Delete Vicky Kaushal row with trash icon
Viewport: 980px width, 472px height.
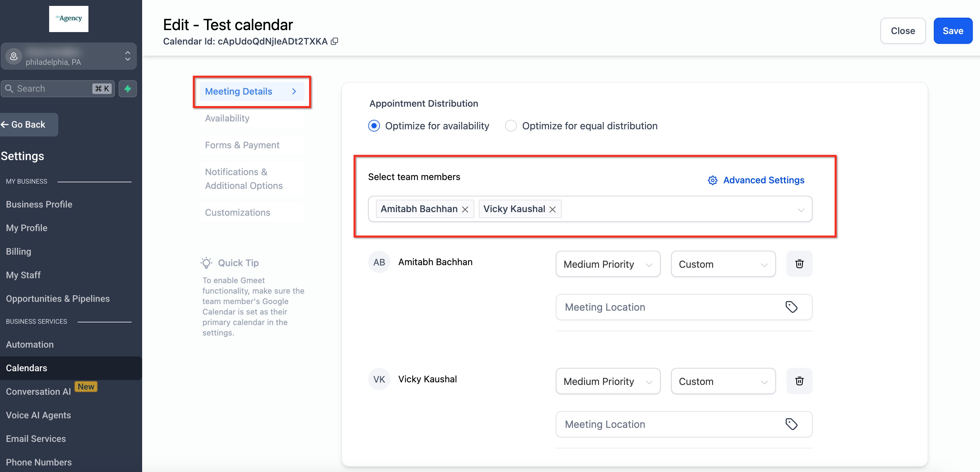(x=799, y=381)
